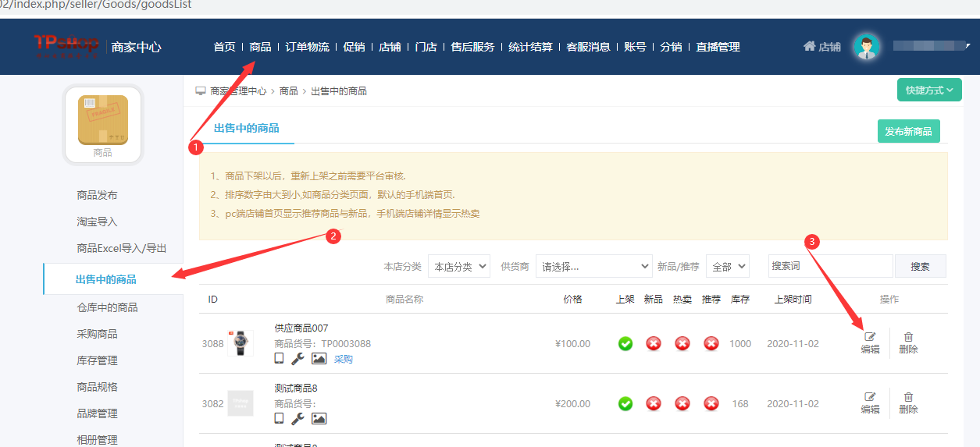Click the 店铺 home icon in header
Image resolution: width=980 pixels, height=447 pixels.
coord(810,47)
